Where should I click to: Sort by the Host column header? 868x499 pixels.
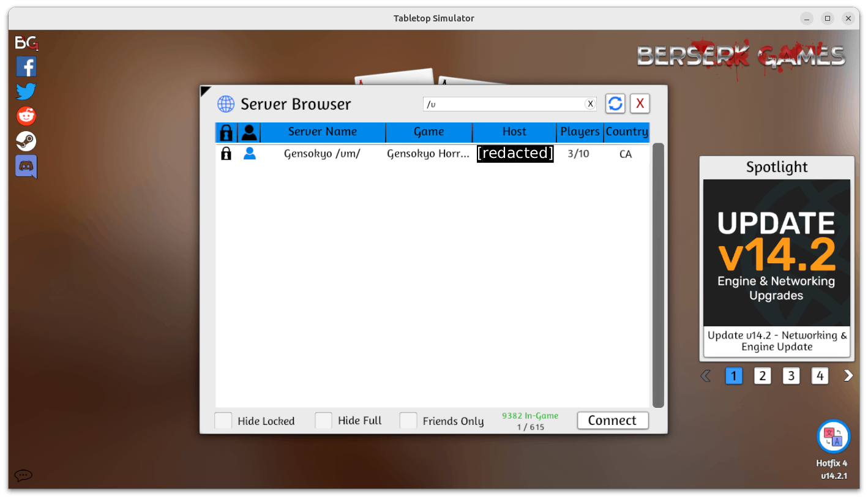(x=514, y=132)
